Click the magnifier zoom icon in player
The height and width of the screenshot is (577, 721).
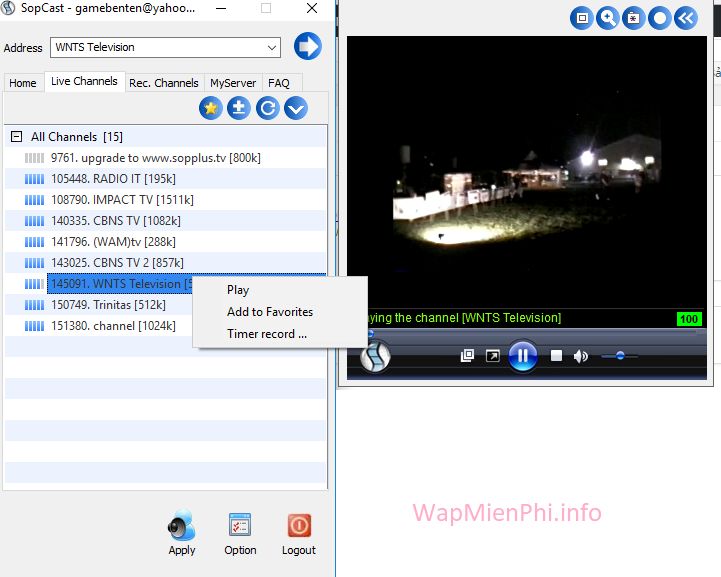(x=607, y=18)
